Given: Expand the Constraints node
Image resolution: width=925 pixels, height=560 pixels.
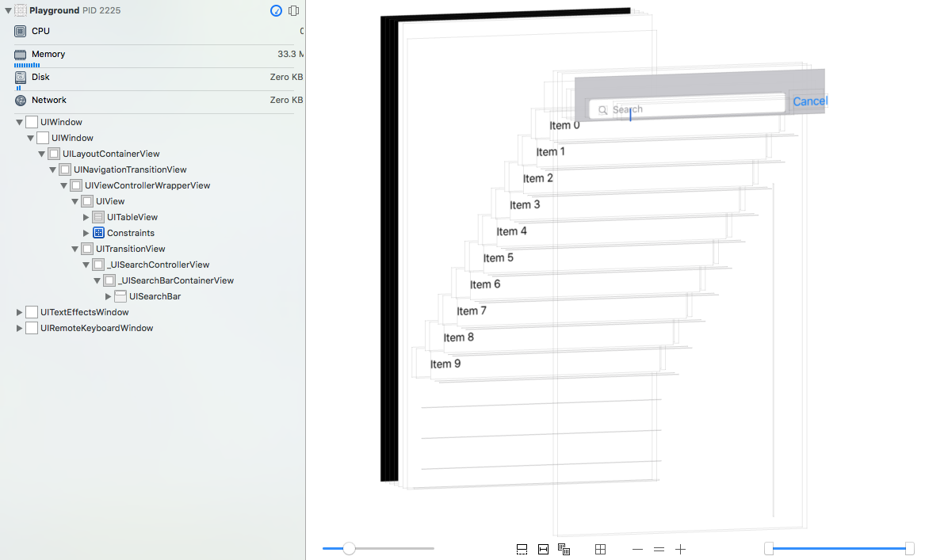Looking at the screenshot, I should (87, 232).
